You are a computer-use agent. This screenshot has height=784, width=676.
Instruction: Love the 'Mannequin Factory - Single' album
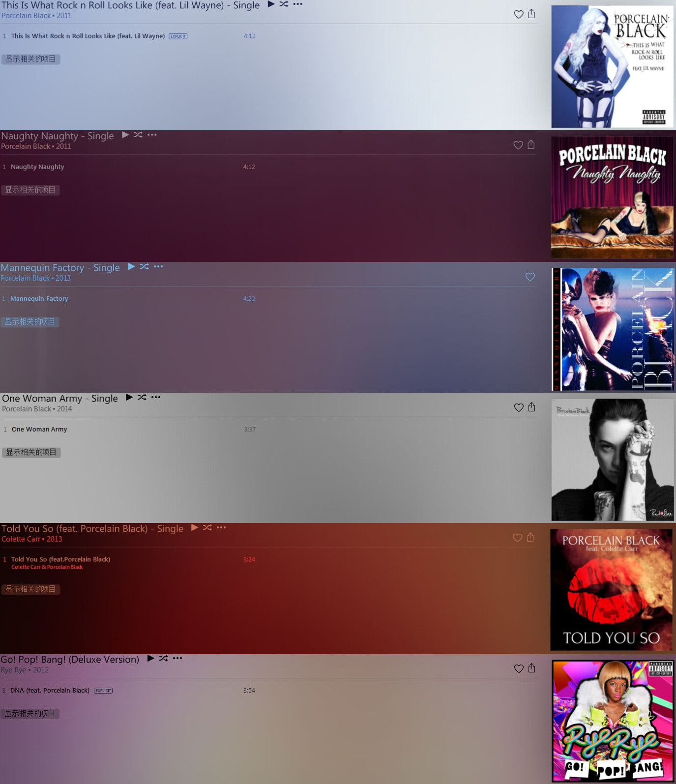tap(530, 277)
